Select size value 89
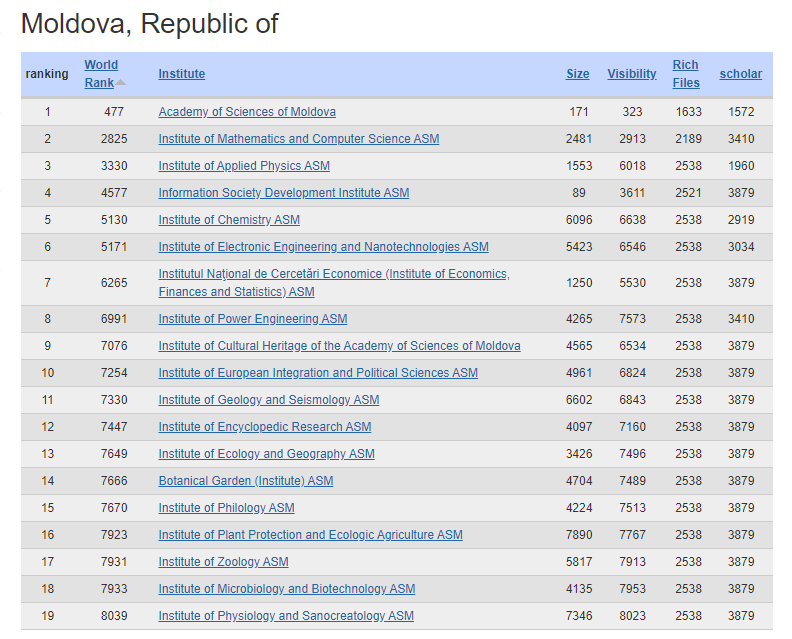Screen dimensions: 792x639 coord(579,193)
